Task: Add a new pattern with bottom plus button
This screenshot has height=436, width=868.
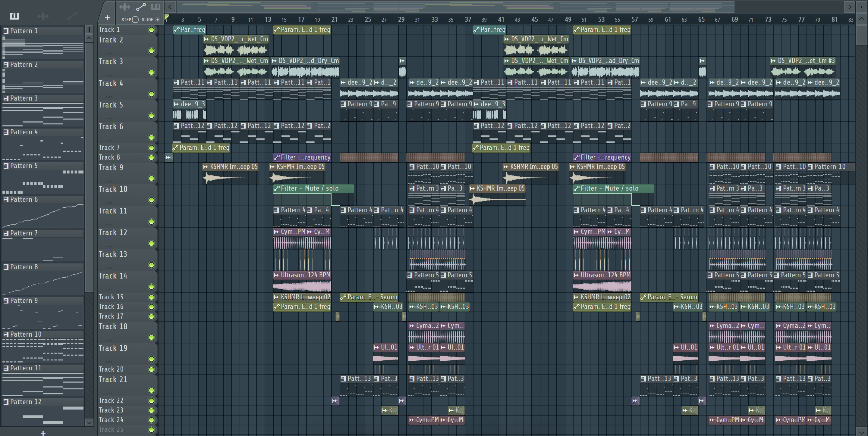Action: click(x=43, y=433)
